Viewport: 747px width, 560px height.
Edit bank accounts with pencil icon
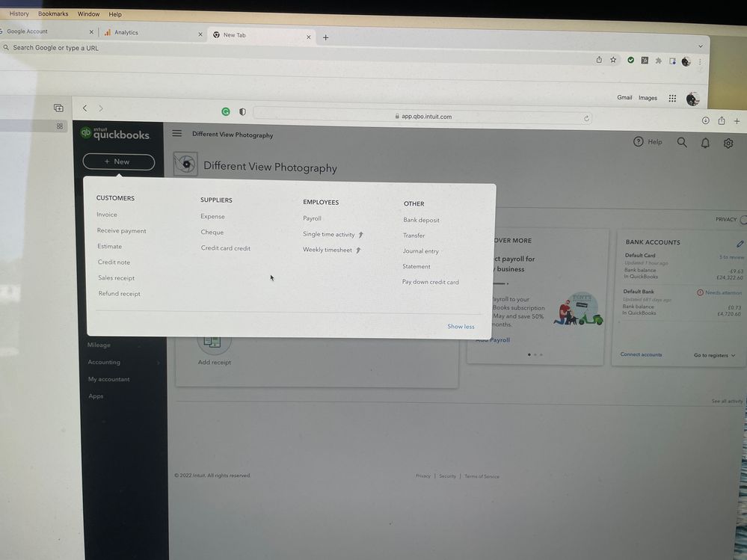click(740, 244)
